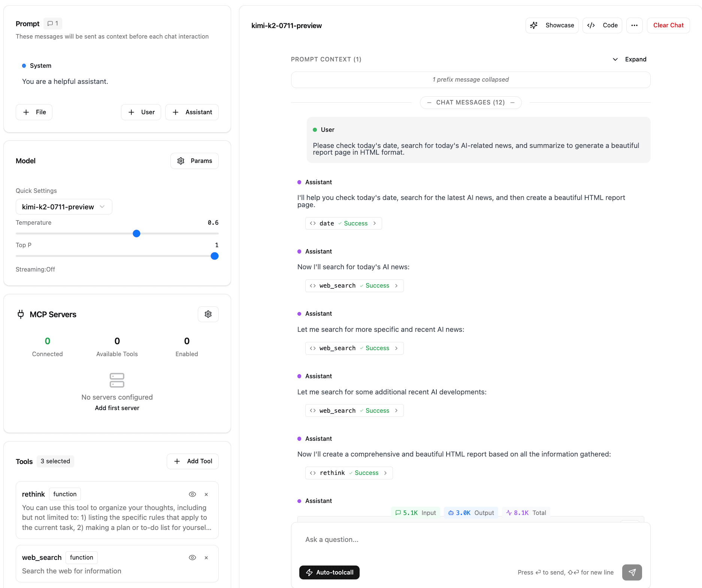702x588 pixels.
Task: Click the Clear Chat button
Action: tap(668, 25)
